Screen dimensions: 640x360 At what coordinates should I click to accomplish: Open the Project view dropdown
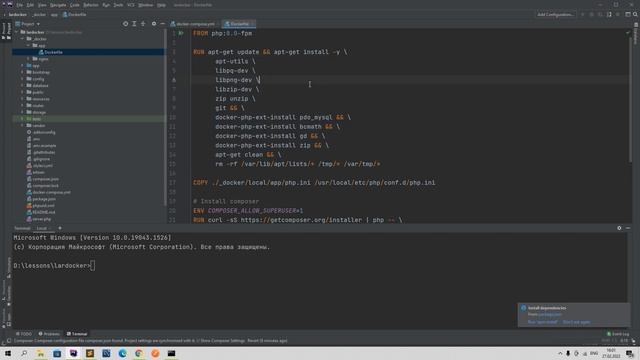(27, 24)
